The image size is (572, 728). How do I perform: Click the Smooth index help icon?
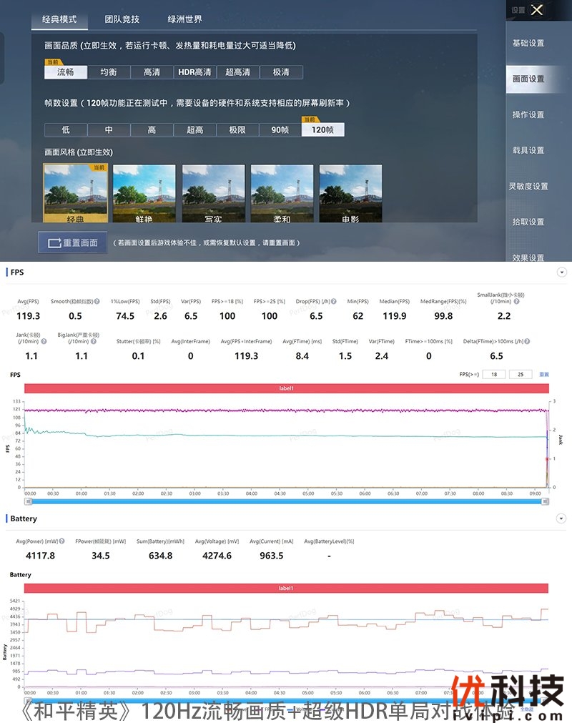97,302
